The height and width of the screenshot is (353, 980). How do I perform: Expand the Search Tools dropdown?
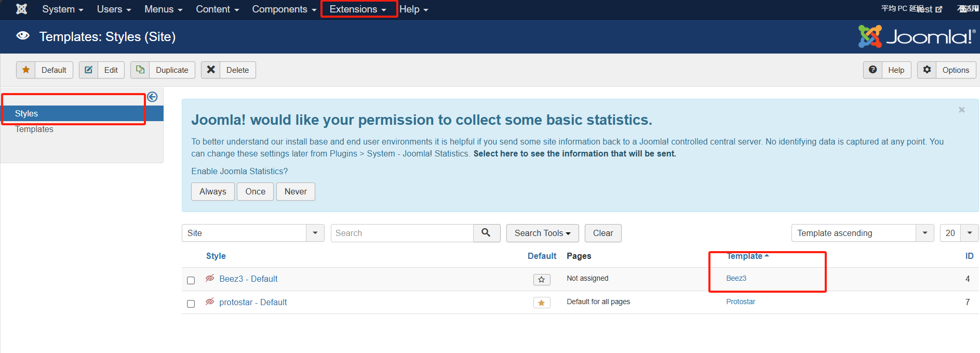[542, 233]
